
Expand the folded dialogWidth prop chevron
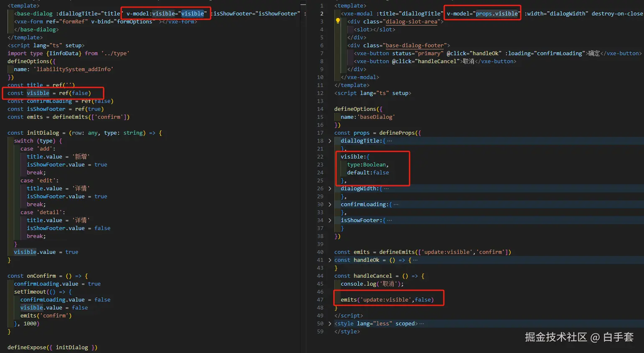tap(330, 189)
